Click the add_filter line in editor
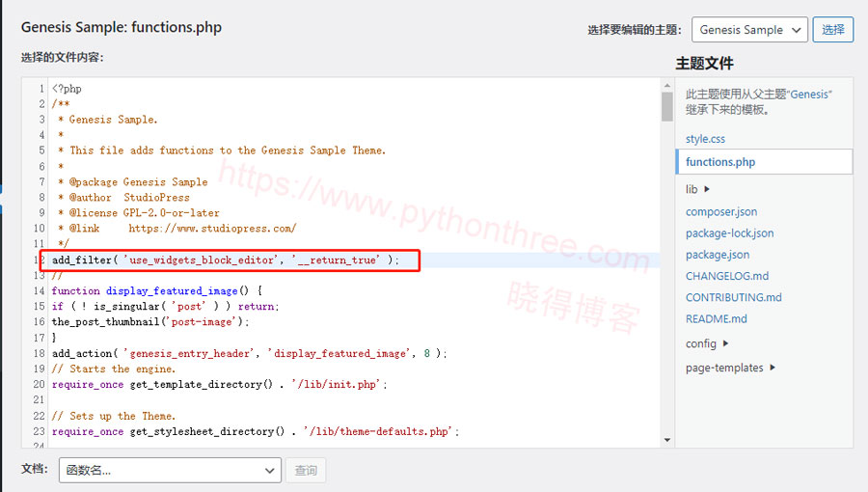 (226, 260)
